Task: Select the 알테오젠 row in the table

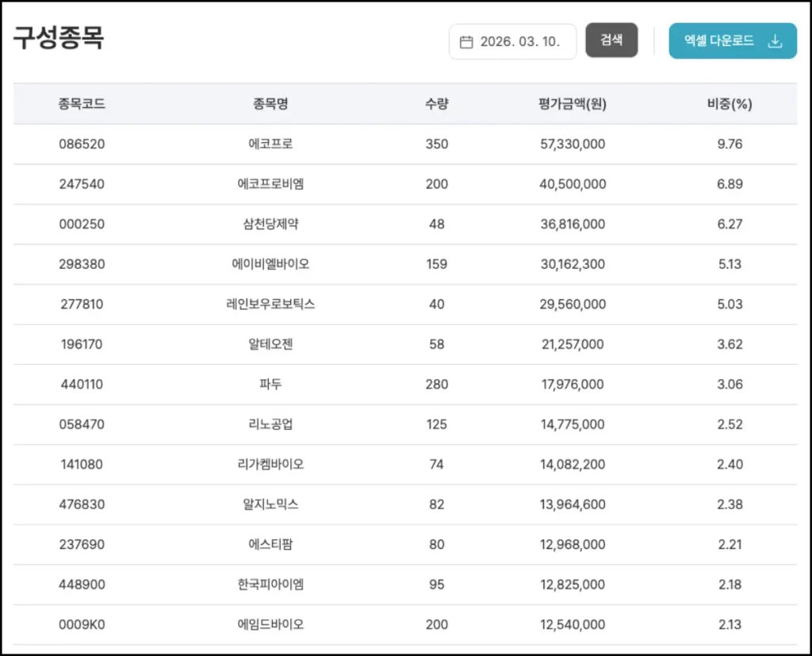Action: [x=270, y=343]
